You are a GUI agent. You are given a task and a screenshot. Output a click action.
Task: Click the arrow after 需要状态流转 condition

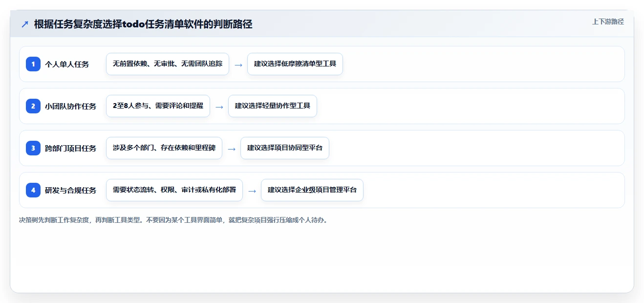pos(252,191)
